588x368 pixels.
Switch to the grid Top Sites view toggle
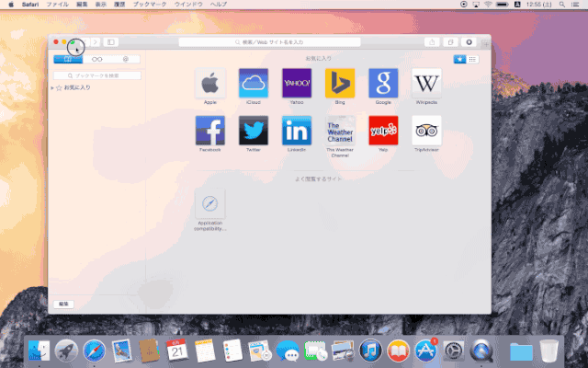(472, 59)
